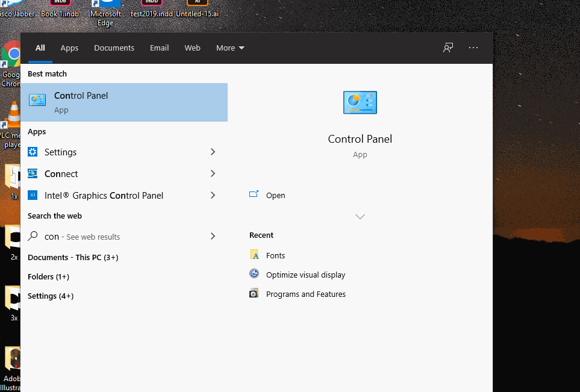Open recent item Fonts
This screenshot has height=392, width=580.
point(276,255)
